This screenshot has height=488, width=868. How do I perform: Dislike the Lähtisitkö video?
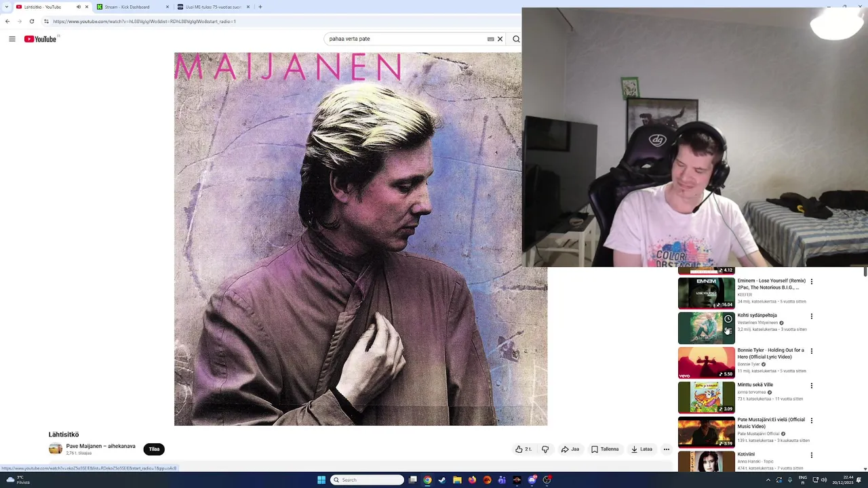coord(545,449)
